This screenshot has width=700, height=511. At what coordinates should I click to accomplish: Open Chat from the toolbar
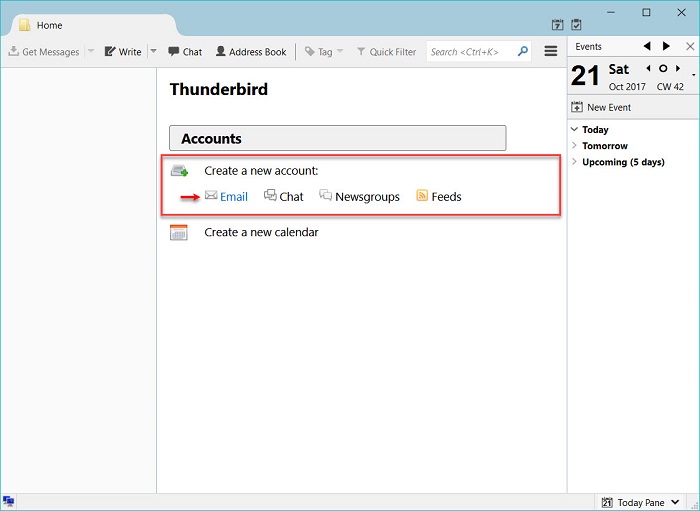pos(185,52)
